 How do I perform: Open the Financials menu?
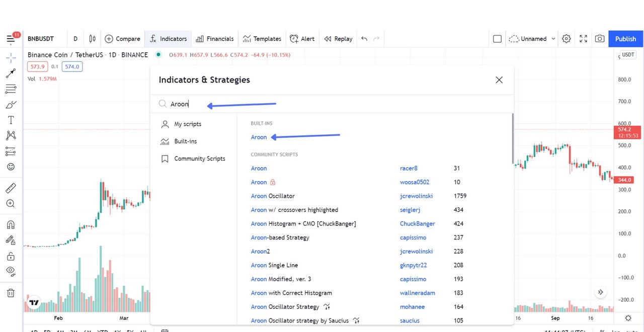click(215, 39)
